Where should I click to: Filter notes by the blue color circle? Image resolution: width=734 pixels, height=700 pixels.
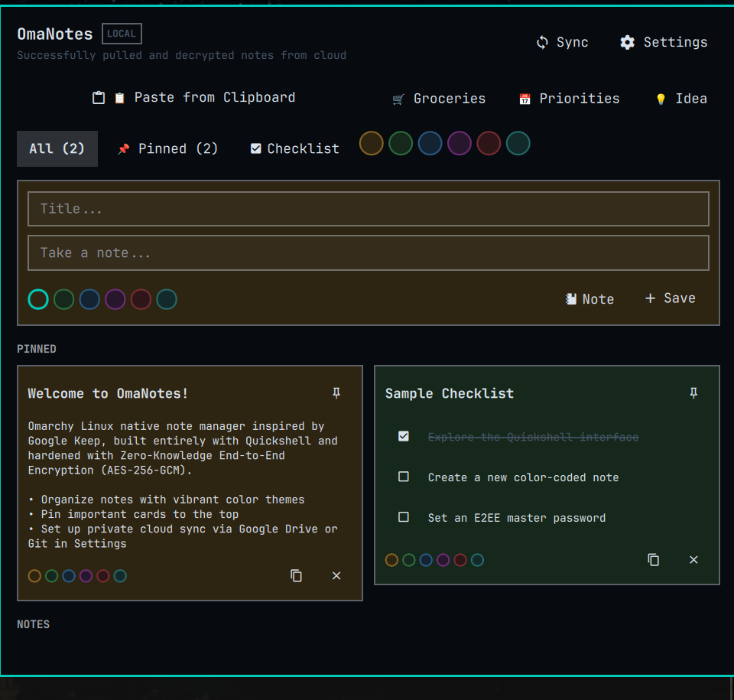(x=430, y=143)
